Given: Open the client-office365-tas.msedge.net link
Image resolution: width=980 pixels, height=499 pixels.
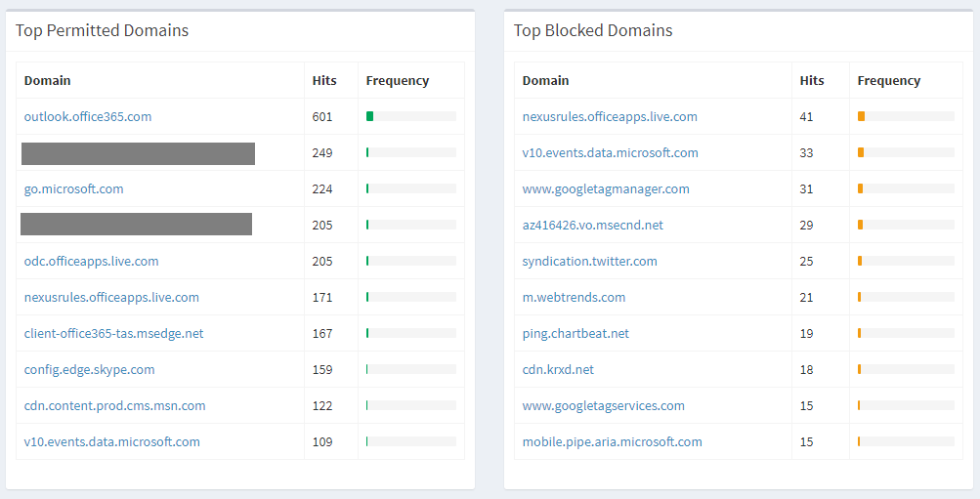Looking at the screenshot, I should pos(113,334).
